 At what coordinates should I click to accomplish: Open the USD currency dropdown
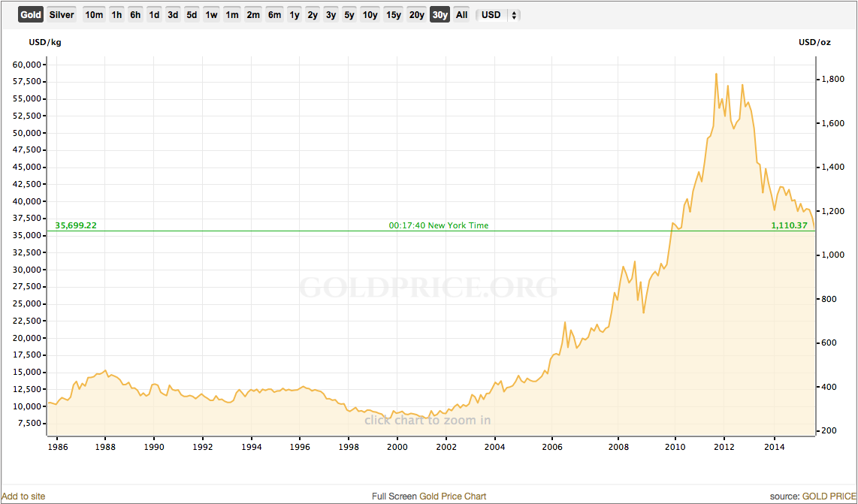point(498,15)
